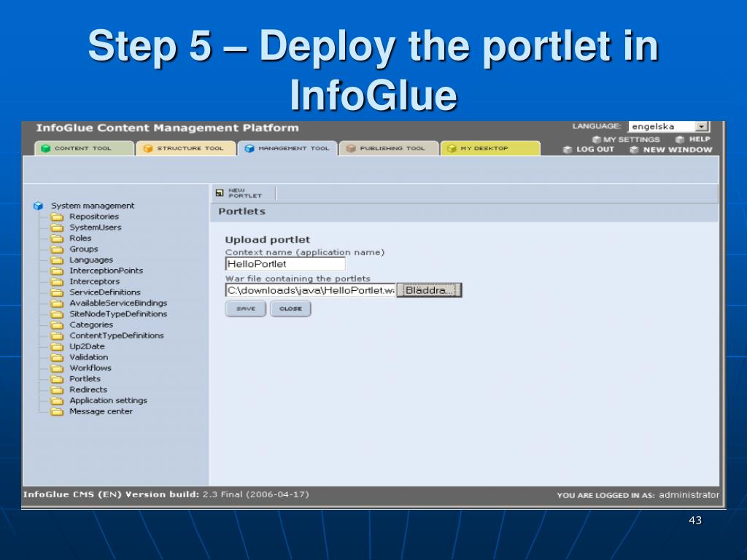
Task: Open InterceptionPoints in the tree
Action: [107, 271]
